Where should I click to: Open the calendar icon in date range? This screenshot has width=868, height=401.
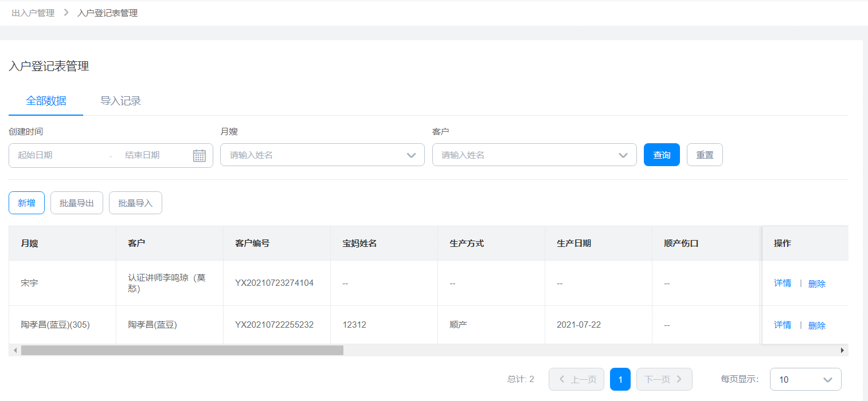point(199,155)
